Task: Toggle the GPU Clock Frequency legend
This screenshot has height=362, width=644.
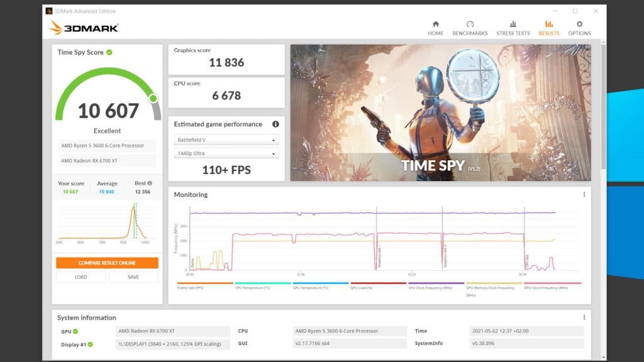Action: click(552, 286)
